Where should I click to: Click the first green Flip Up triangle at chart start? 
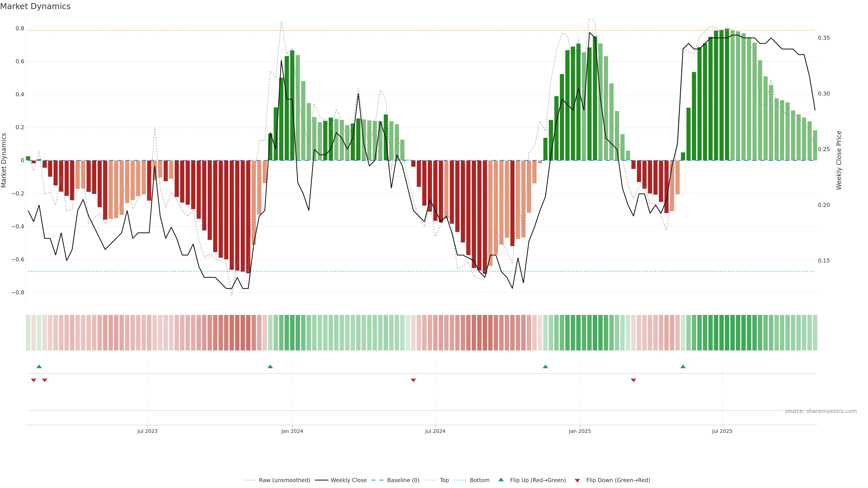tap(39, 366)
